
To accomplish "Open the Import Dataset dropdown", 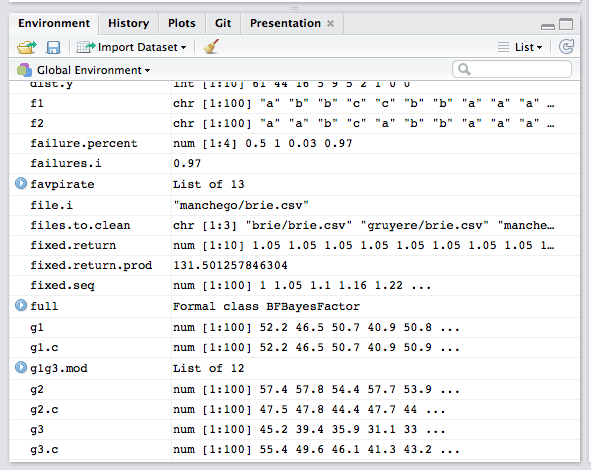I will 142,47.
